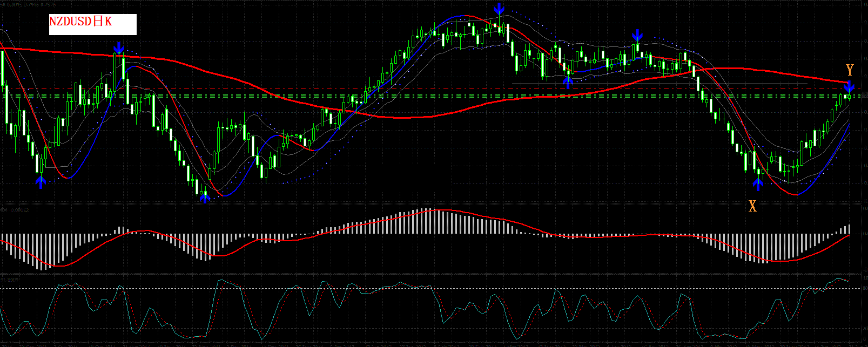
Task: Select the blue down arrow below the Y label
Action: [x=850, y=86]
